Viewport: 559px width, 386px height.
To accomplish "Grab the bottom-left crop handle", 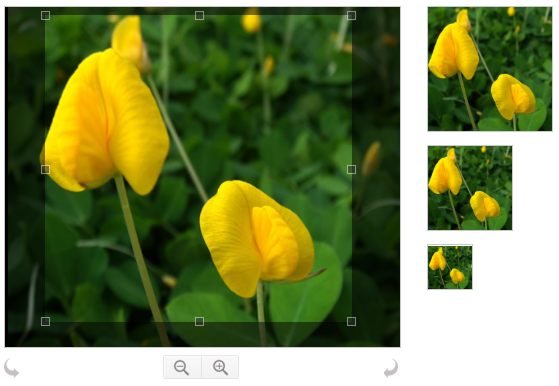I will (x=45, y=321).
